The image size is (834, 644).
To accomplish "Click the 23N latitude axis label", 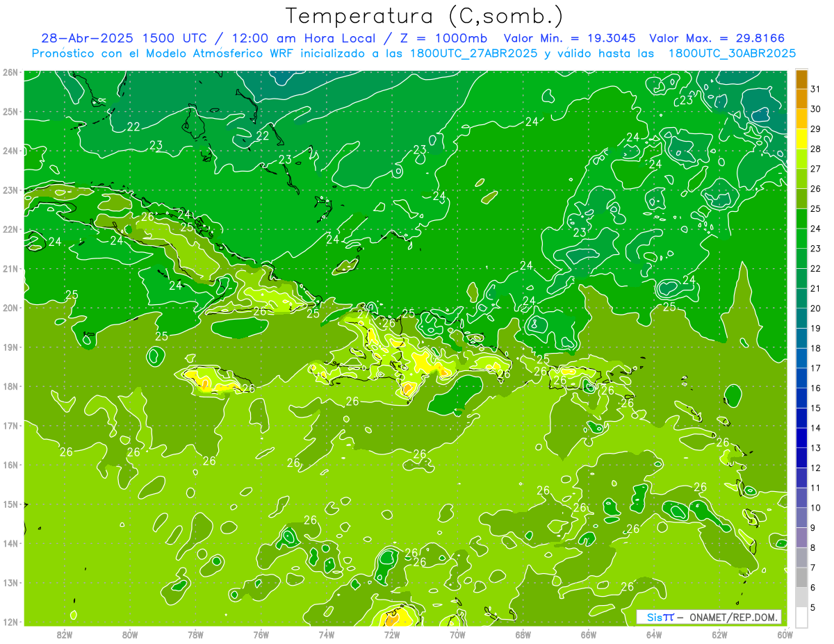I will point(10,190).
